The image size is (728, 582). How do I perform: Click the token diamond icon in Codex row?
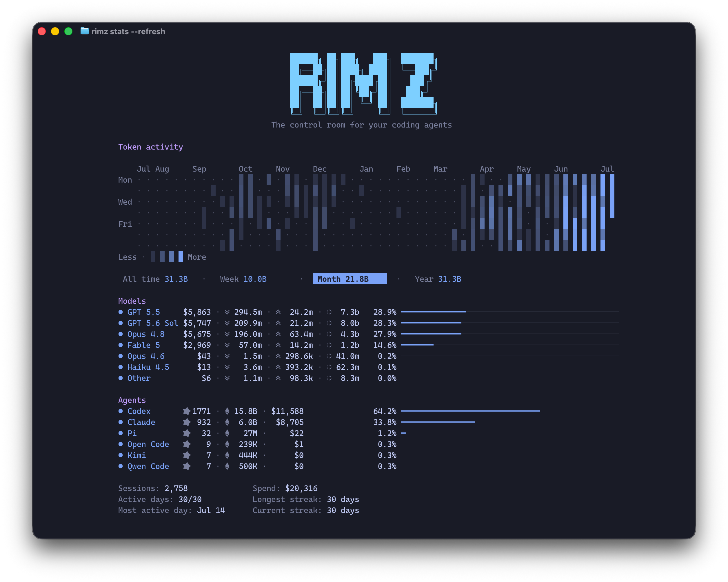click(x=227, y=411)
